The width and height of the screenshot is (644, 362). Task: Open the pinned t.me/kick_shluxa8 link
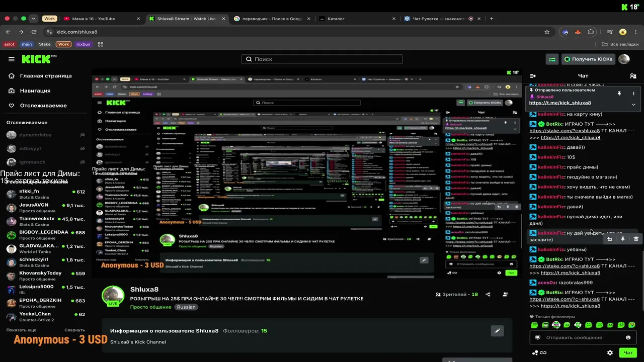coord(560,103)
